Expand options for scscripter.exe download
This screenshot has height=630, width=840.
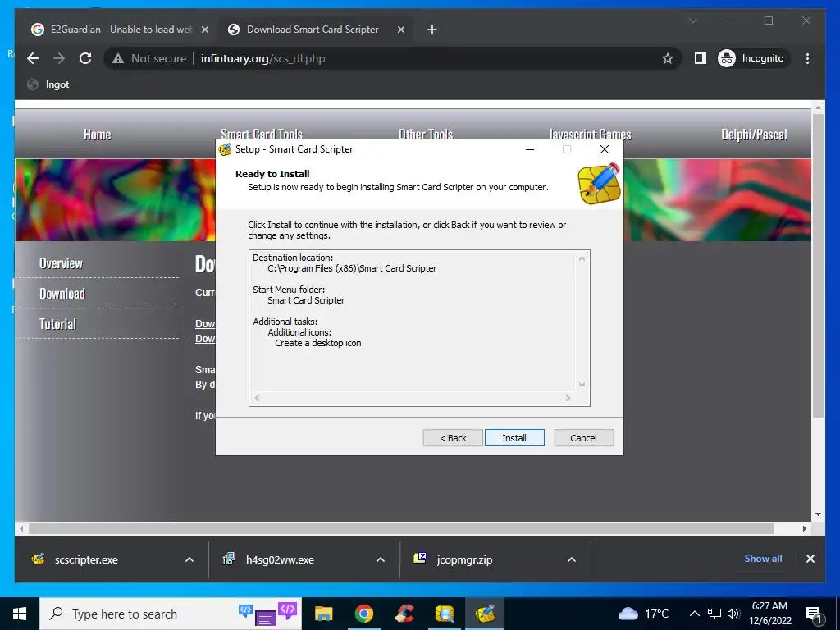pyautogui.click(x=189, y=559)
